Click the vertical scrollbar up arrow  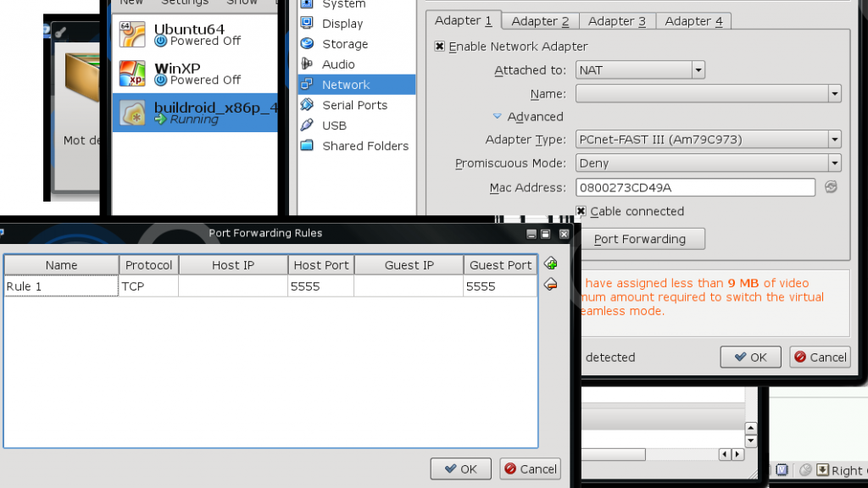(x=751, y=428)
